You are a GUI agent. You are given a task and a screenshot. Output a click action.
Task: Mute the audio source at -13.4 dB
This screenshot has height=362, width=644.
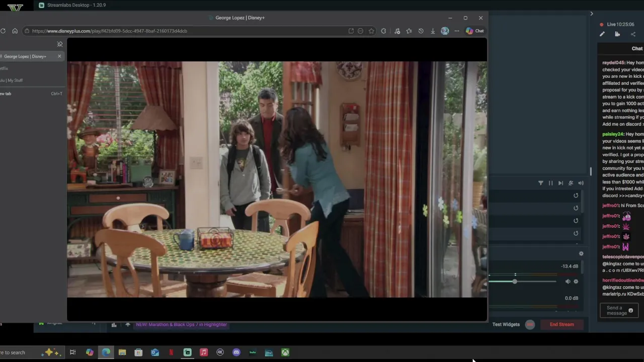click(568, 282)
